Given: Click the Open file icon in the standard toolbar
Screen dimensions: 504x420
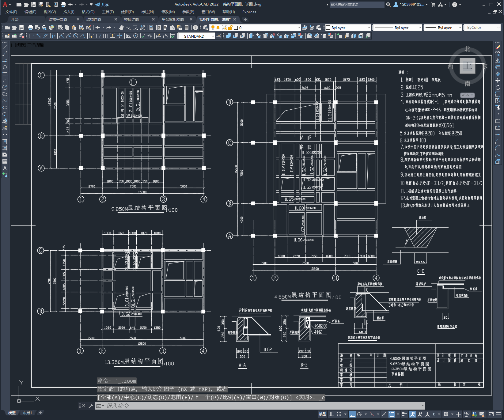Looking at the screenshot, I should click(14, 28).
